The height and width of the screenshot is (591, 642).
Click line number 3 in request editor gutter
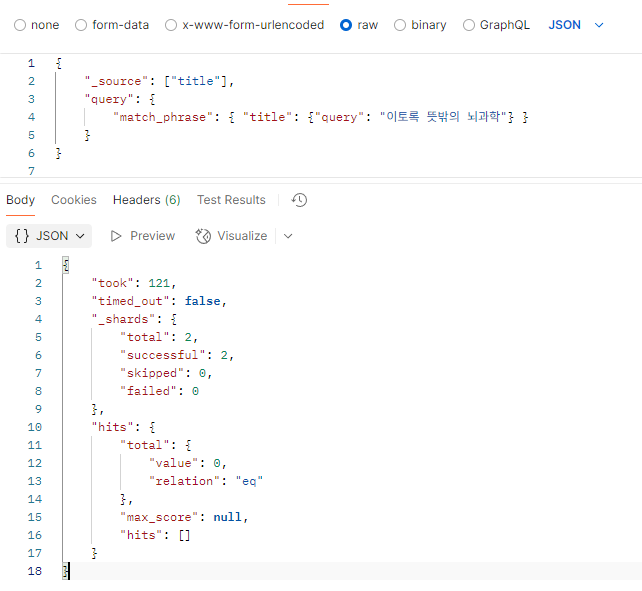(32, 99)
